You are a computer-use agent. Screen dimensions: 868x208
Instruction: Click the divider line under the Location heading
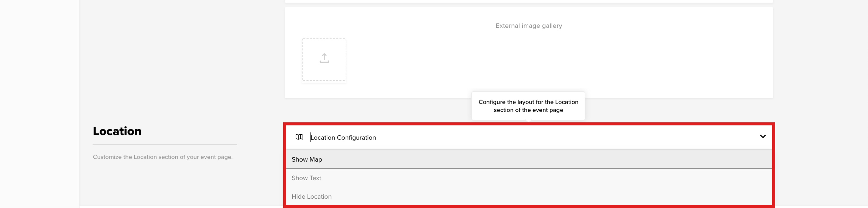pos(165,145)
